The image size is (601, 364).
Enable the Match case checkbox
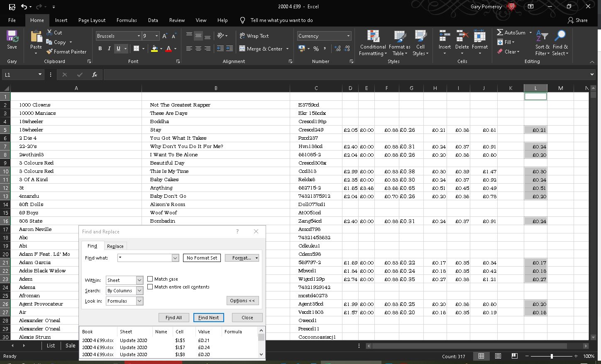[150, 279]
